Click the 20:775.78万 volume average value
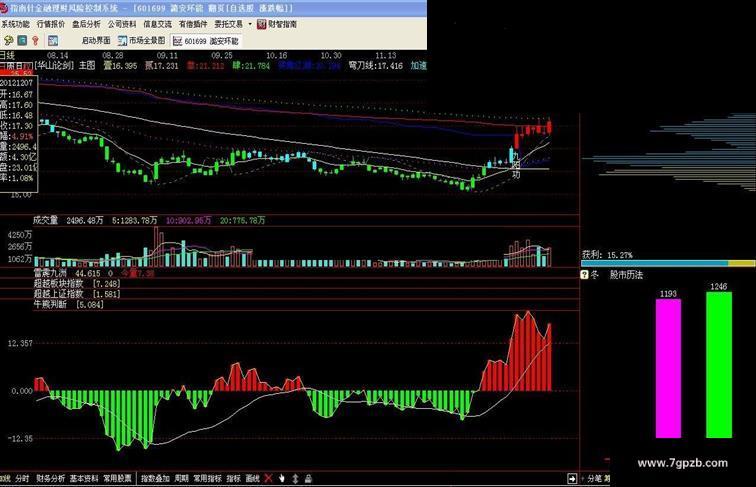The height and width of the screenshot is (487, 756). pyautogui.click(x=243, y=220)
